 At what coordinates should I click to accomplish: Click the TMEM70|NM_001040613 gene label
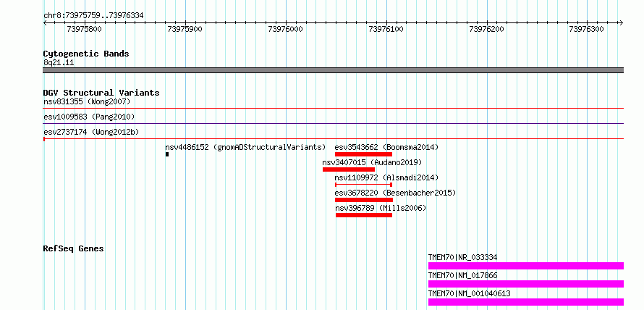pyautogui.click(x=469, y=293)
